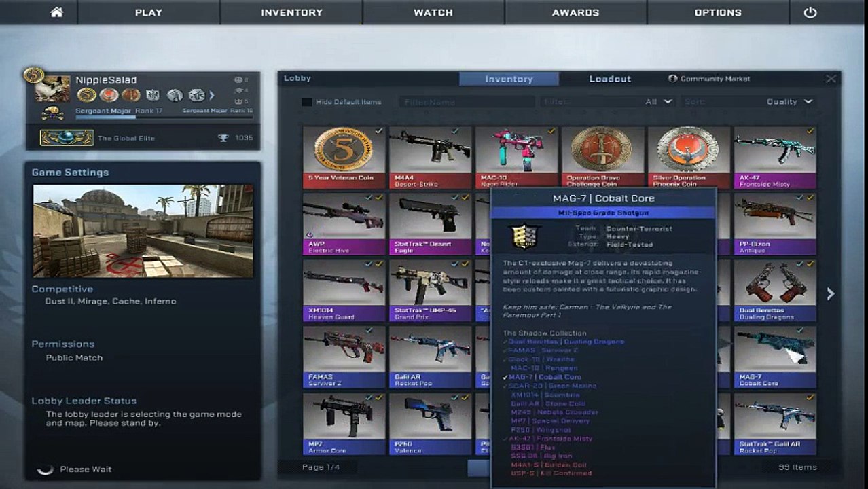868x489 pixels.
Task: Open the OPTIONS menu
Action: pyautogui.click(x=718, y=12)
